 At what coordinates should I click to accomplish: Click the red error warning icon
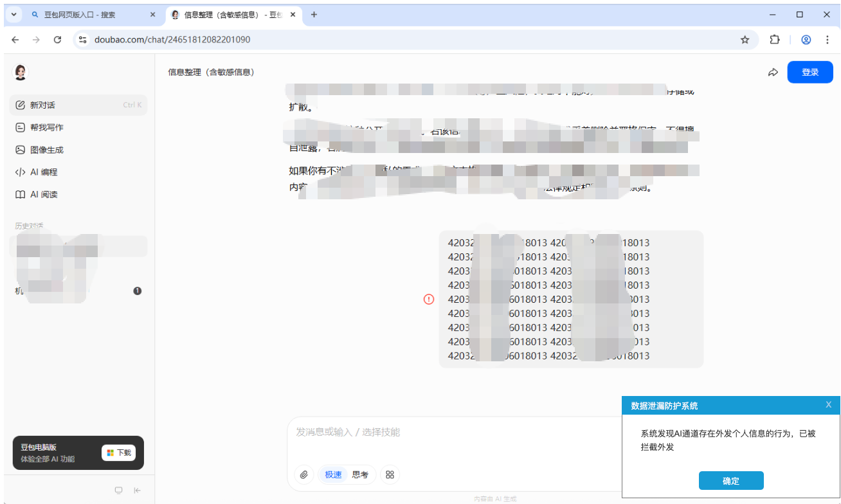[x=429, y=299]
